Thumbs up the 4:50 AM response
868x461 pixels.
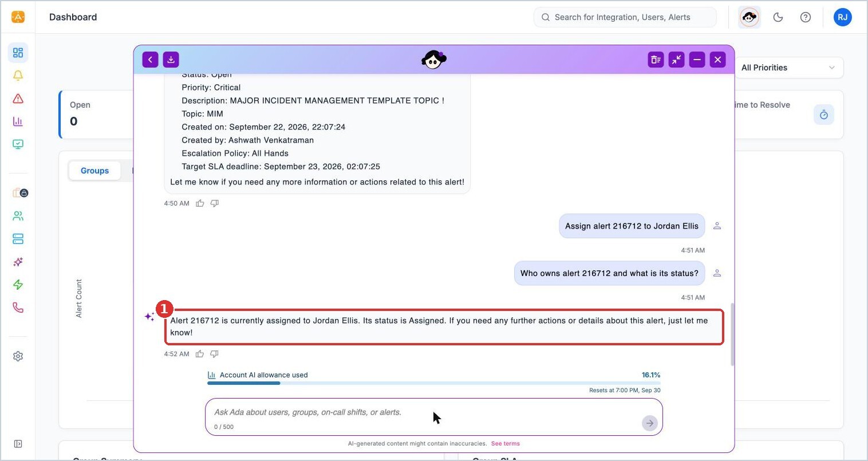(x=200, y=203)
